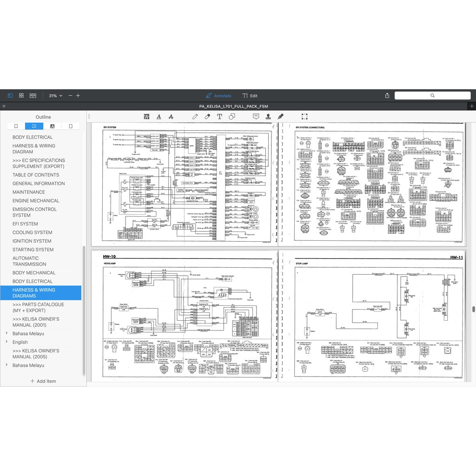
Task: Select the Annotate mode tab
Action: [x=218, y=96]
